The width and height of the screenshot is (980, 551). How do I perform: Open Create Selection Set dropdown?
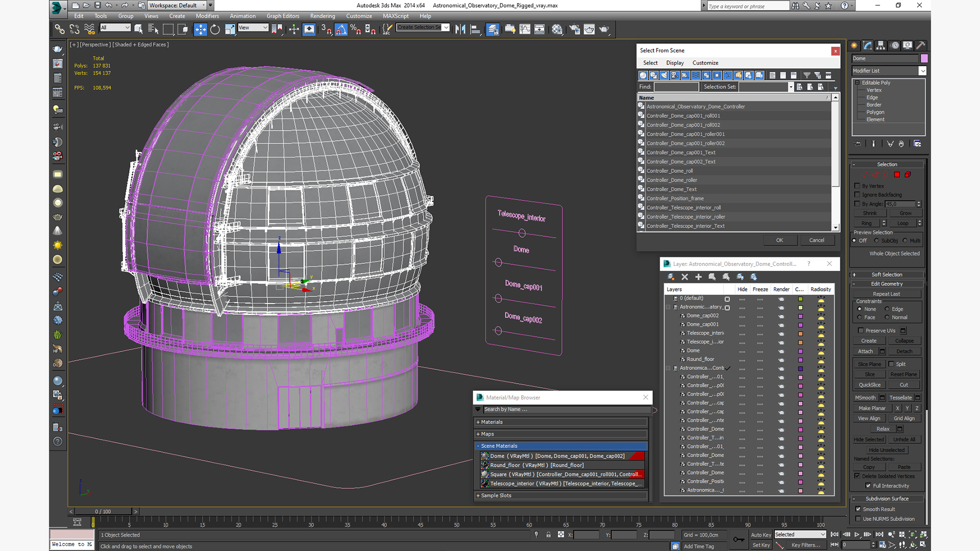pos(423,28)
